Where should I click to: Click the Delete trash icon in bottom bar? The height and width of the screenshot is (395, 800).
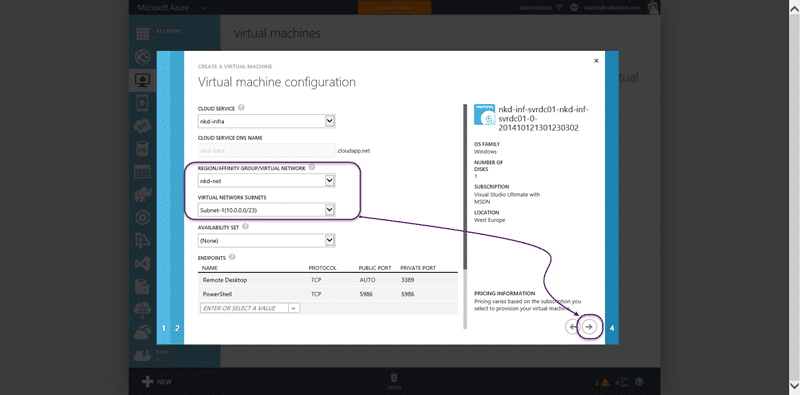(394, 378)
